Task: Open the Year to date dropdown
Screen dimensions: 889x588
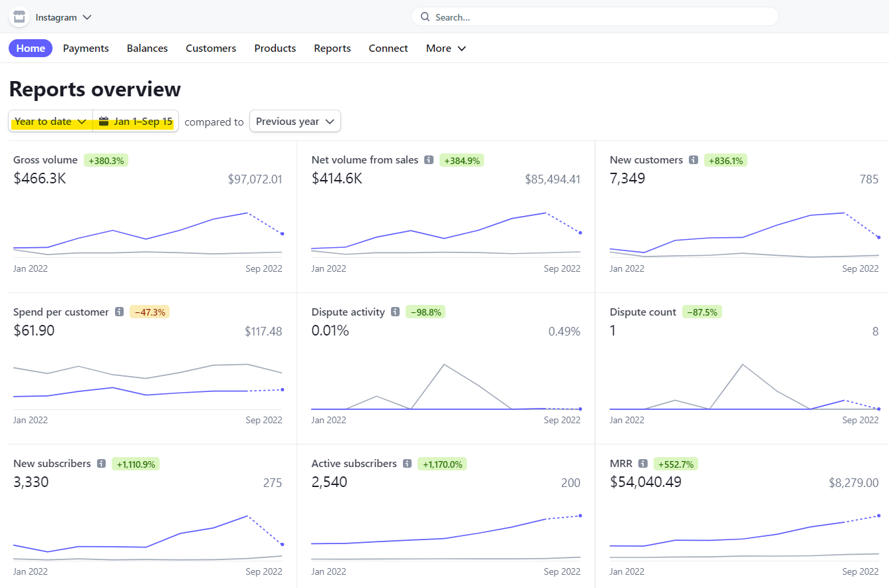Action: click(51, 122)
